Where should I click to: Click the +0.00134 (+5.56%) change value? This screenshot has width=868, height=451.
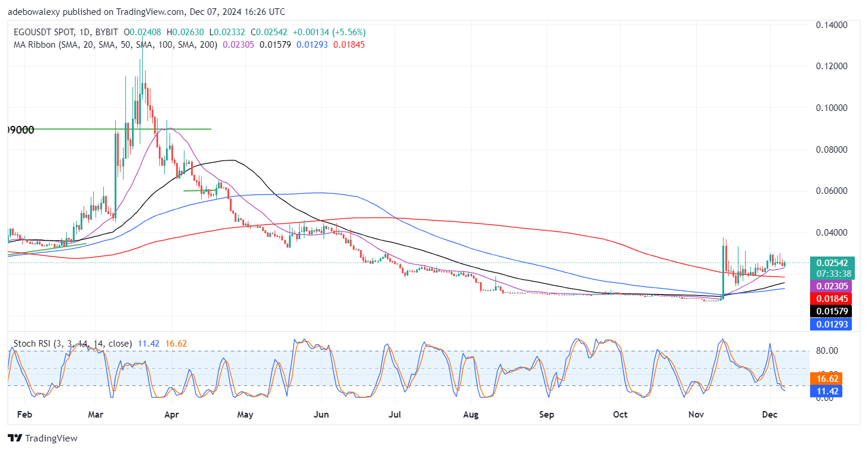(329, 32)
